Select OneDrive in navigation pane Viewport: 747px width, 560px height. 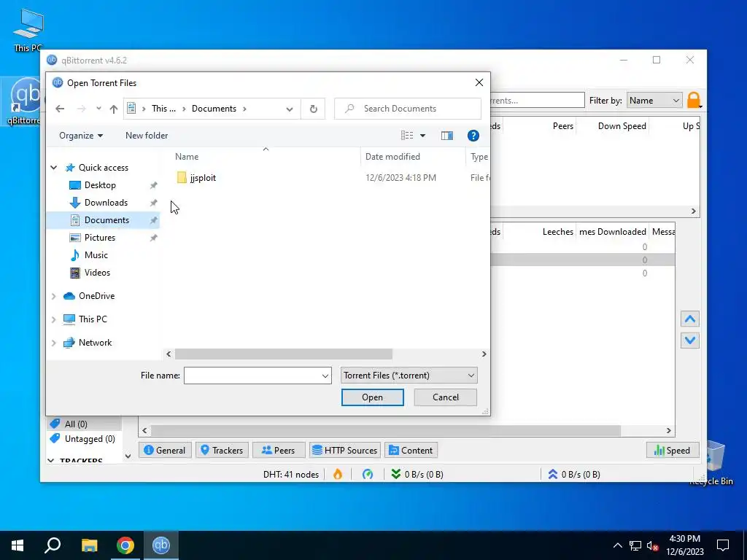pyautogui.click(x=97, y=296)
